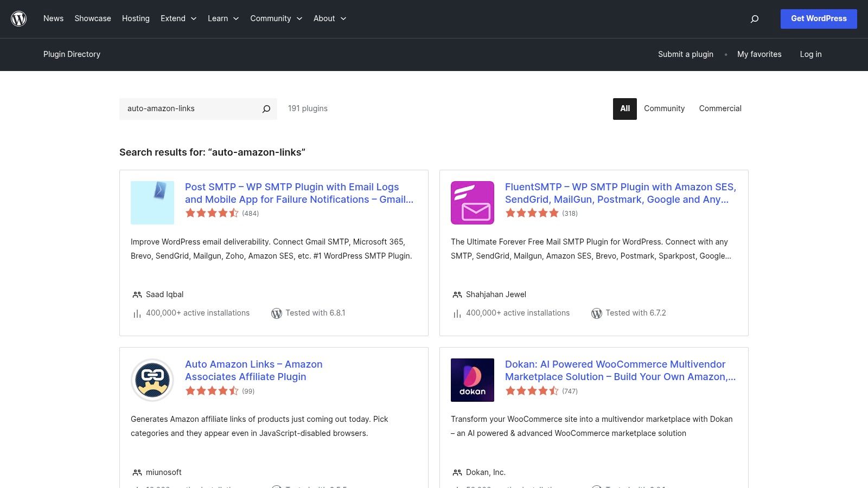Click the plugin search input field

point(190,108)
